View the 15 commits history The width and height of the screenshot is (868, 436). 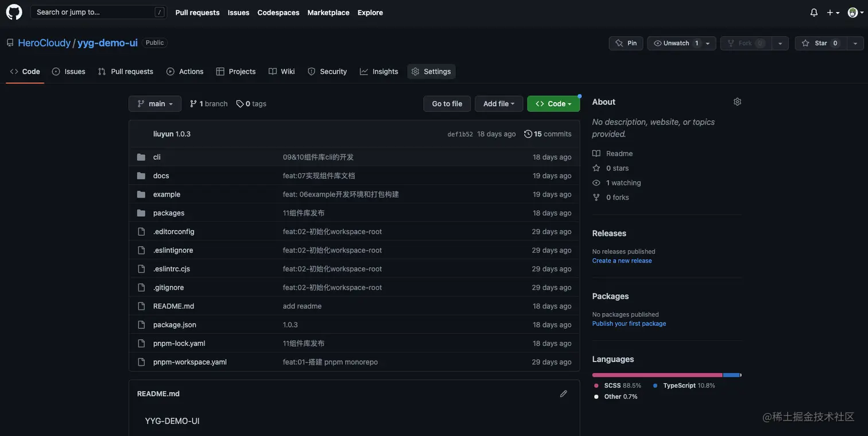(548, 134)
